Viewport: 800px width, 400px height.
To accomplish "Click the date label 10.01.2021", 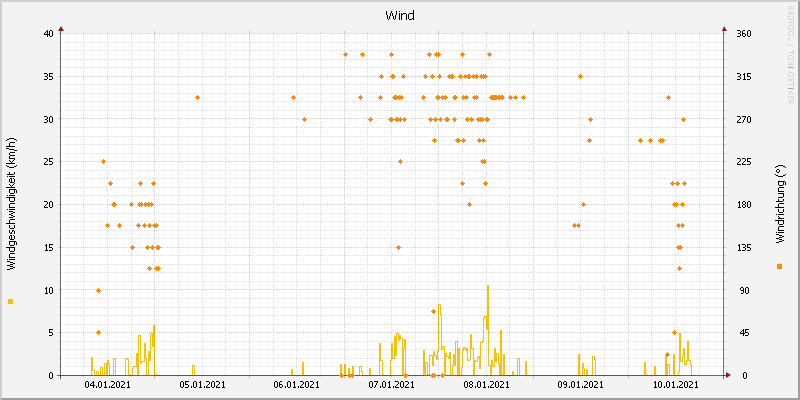I will coord(676,384).
